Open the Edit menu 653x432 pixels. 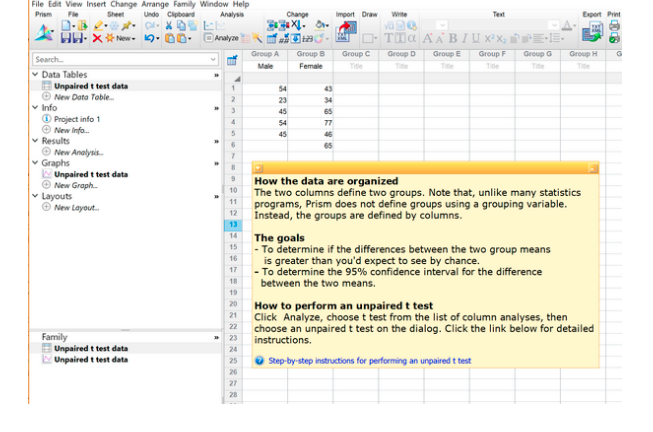coord(55,4)
